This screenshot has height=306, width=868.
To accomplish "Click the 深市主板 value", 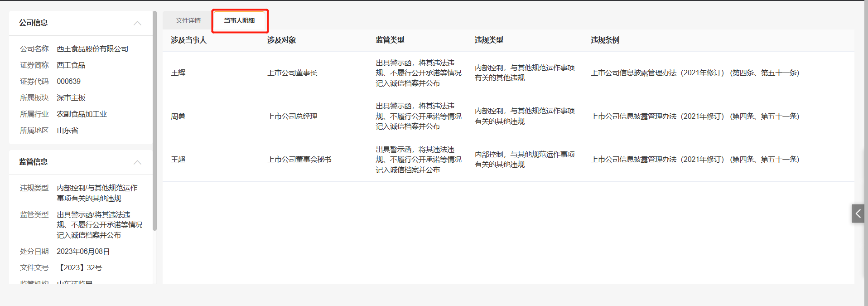I will 71,97.
